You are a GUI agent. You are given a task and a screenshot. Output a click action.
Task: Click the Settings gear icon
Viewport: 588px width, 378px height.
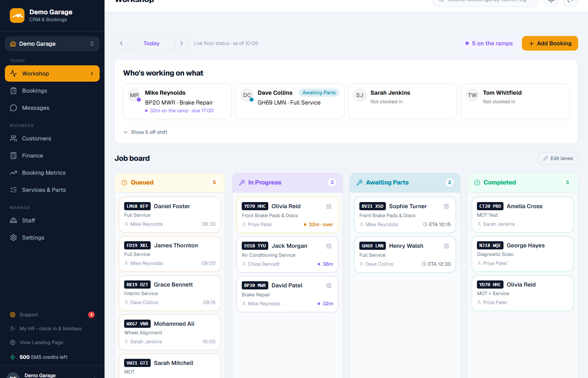click(13, 238)
